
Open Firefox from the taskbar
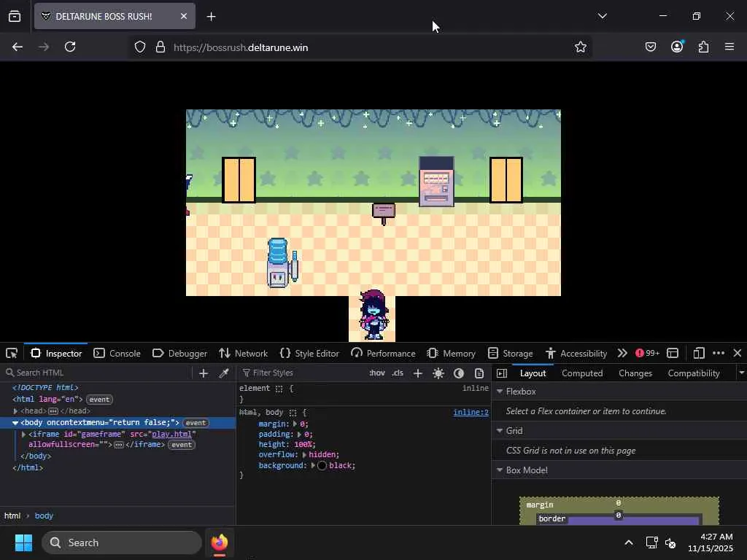coord(220,542)
